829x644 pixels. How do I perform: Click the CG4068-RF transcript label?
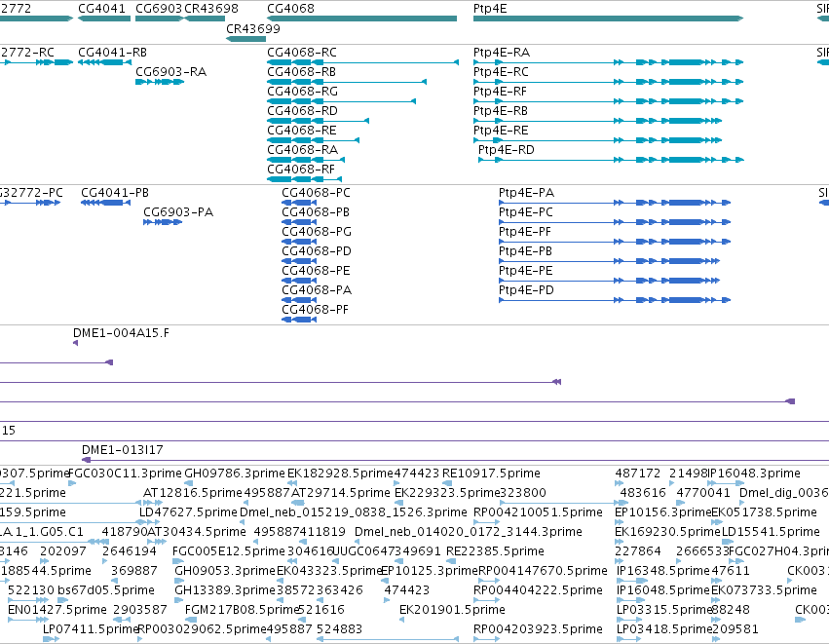[x=301, y=170]
